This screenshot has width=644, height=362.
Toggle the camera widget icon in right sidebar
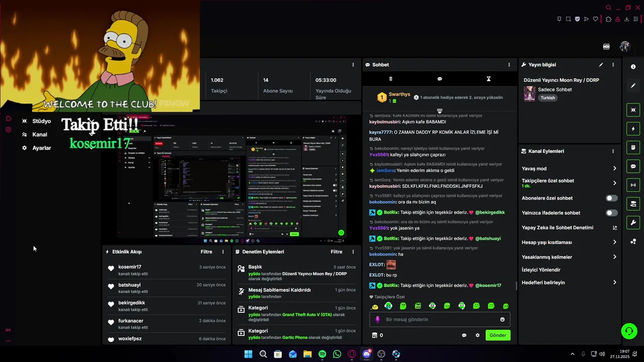(633, 204)
